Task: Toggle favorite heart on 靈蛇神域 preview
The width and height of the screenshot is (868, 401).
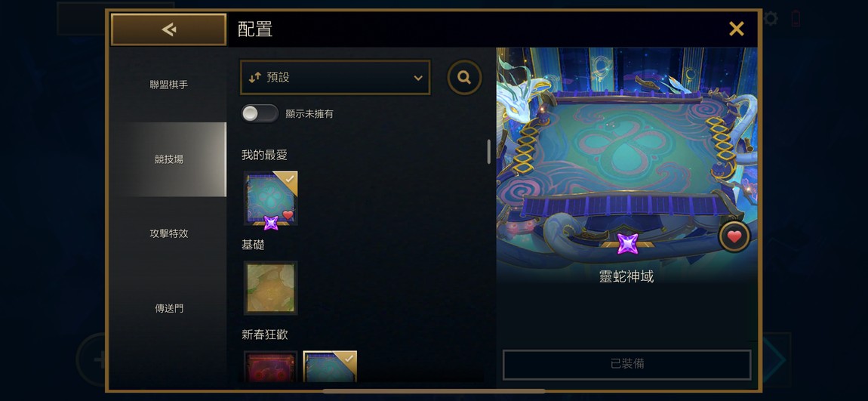Action: (x=734, y=237)
